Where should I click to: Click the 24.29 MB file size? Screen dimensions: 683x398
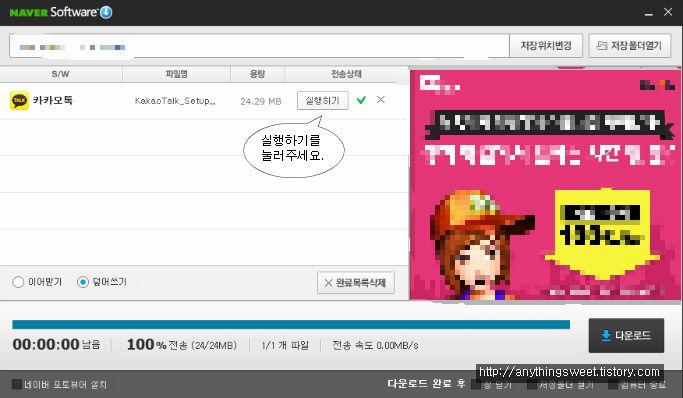click(261, 101)
